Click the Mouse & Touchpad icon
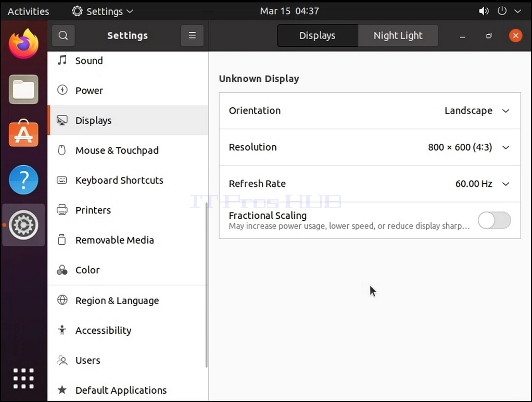 point(62,150)
